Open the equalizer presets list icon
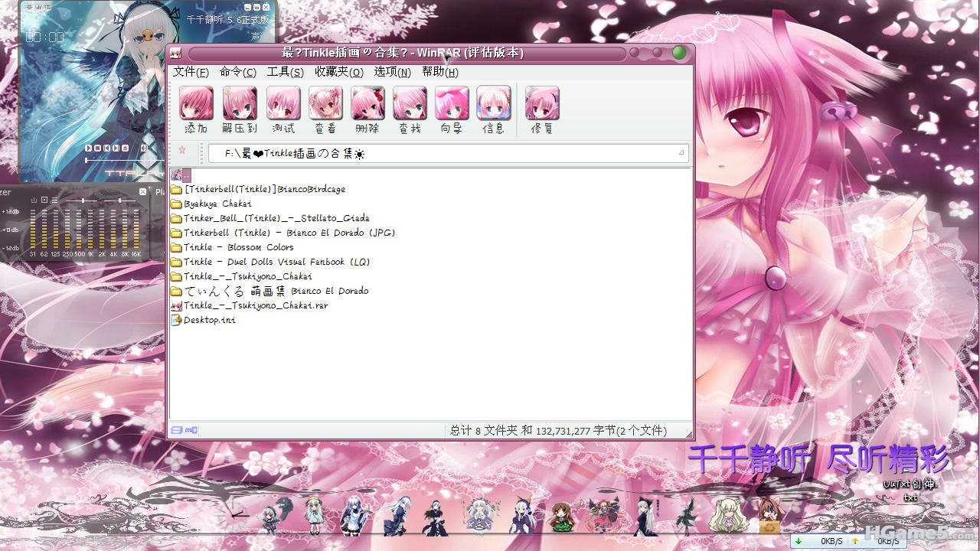 (x=54, y=201)
